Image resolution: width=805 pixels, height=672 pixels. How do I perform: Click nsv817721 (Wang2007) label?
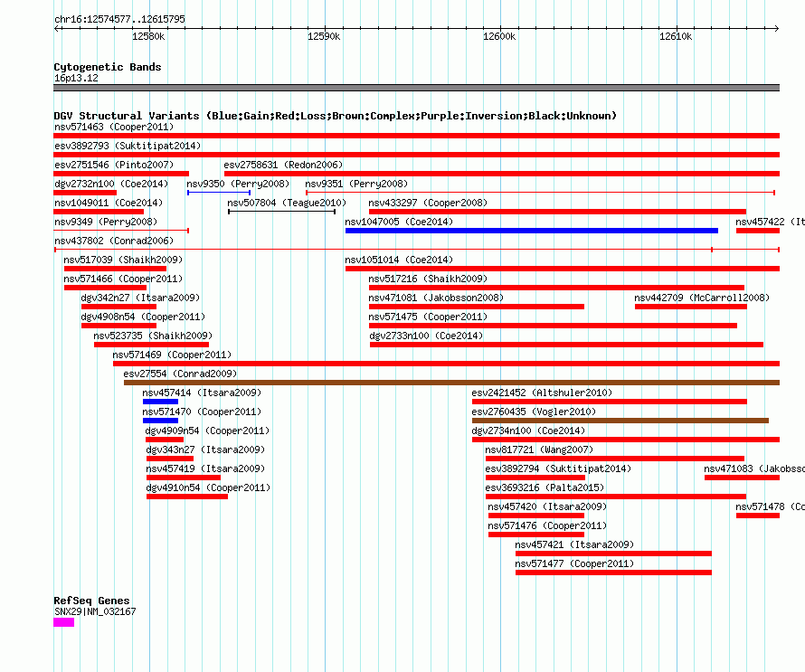pyautogui.click(x=539, y=450)
